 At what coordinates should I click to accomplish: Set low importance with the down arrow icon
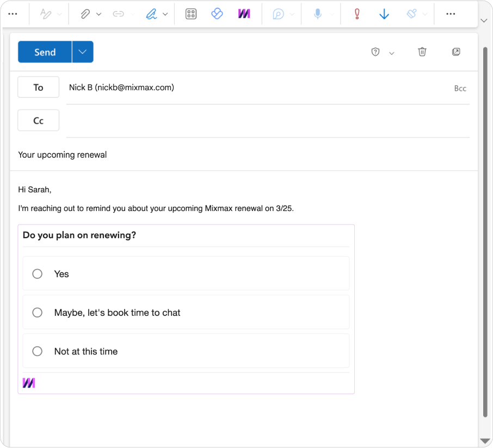[384, 14]
